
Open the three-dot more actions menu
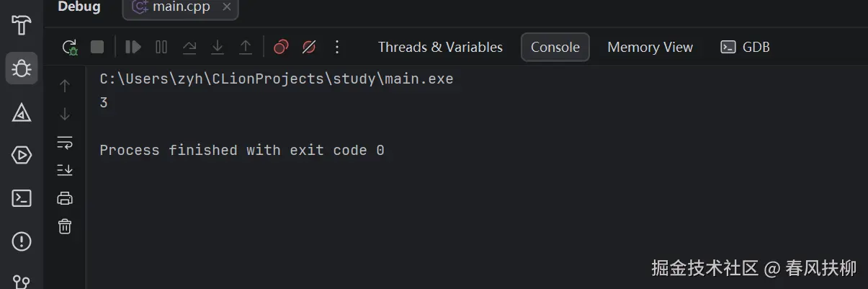(x=337, y=48)
